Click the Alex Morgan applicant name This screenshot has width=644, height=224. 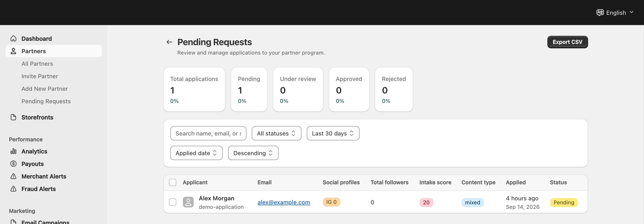[216, 198]
